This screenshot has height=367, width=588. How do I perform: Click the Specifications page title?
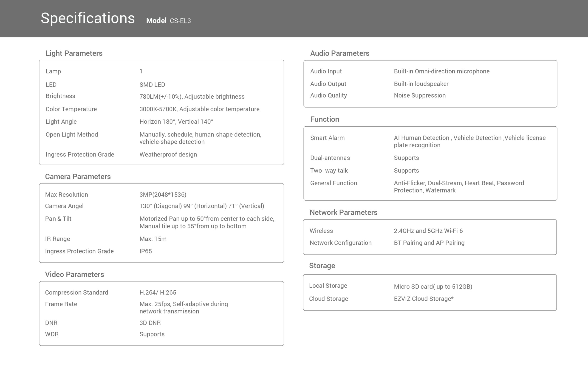(88, 18)
